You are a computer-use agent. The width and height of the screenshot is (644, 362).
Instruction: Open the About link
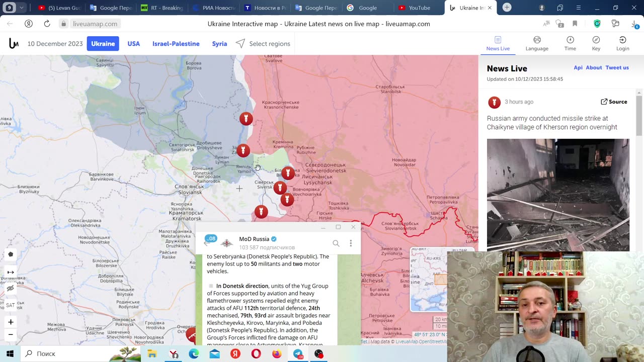[594, 67]
